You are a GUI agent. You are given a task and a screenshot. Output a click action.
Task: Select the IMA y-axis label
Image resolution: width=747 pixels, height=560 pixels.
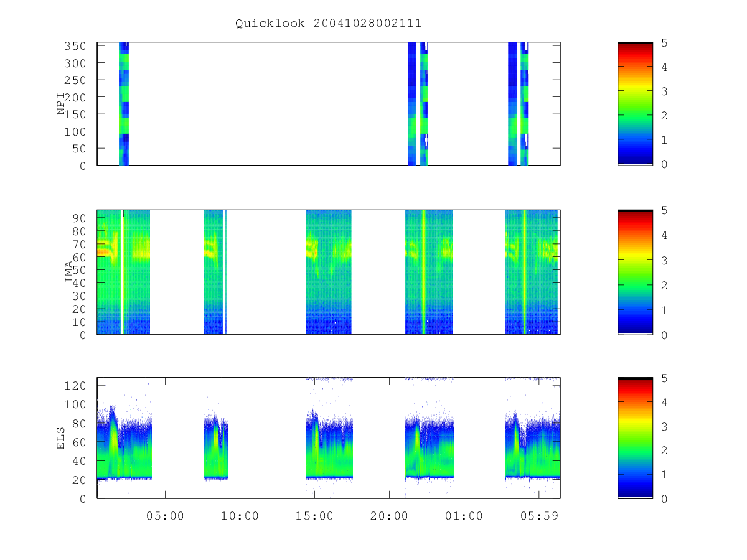[68, 272]
